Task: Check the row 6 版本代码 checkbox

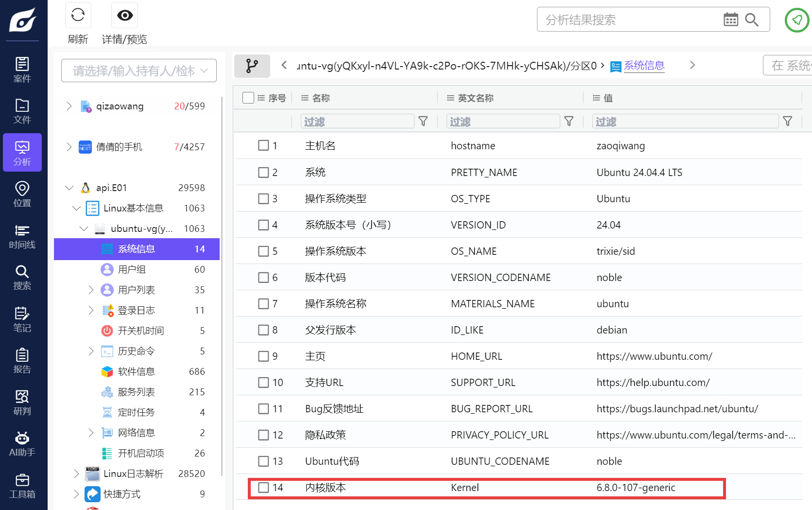Action: [x=263, y=277]
